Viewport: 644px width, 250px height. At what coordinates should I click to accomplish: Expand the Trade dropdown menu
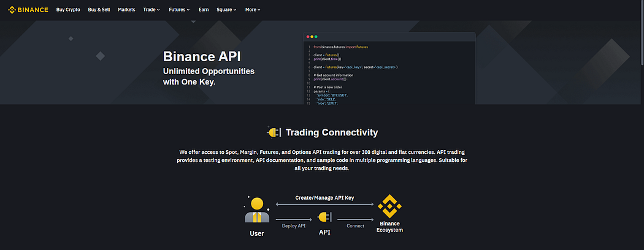(x=151, y=9)
